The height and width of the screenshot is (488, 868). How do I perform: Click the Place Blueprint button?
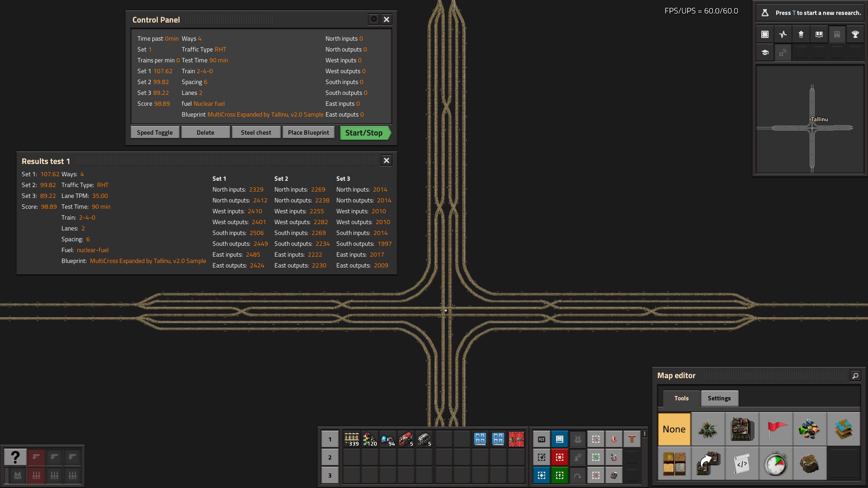pyautogui.click(x=308, y=132)
